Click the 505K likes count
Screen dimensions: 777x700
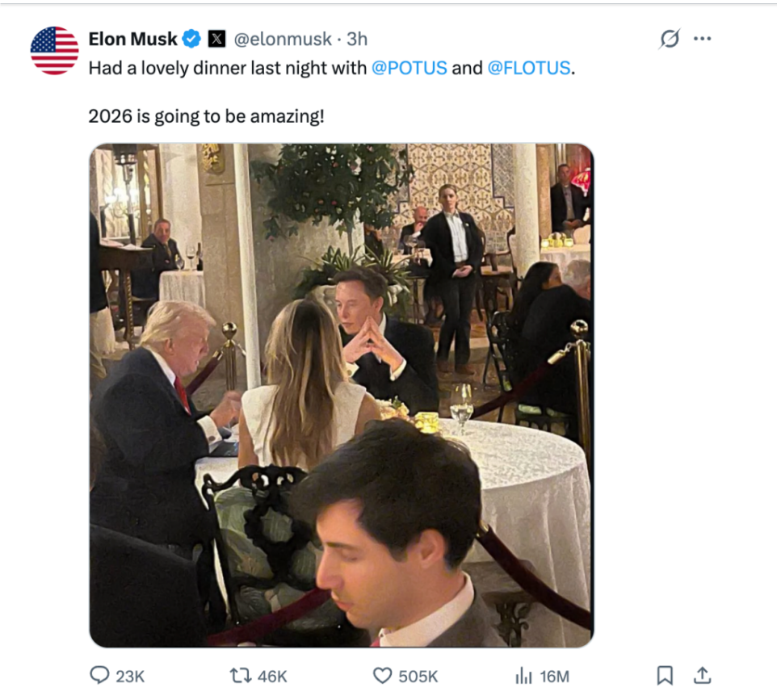coord(418,677)
